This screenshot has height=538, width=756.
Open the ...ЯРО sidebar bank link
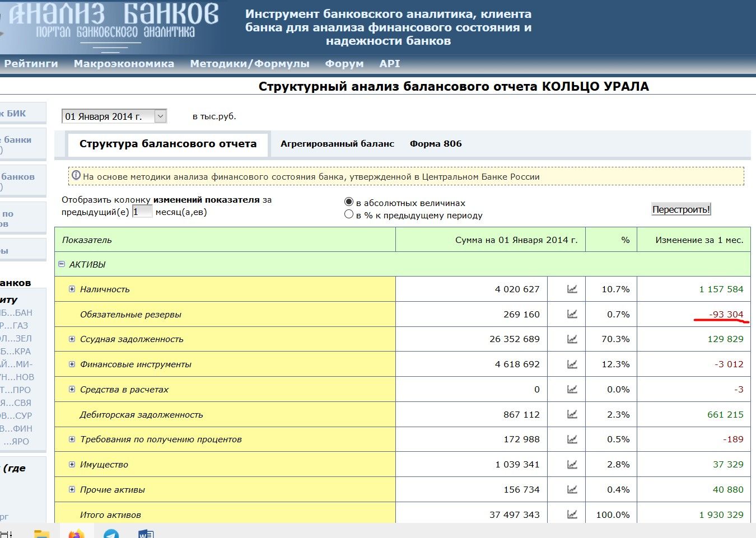[x=16, y=441]
